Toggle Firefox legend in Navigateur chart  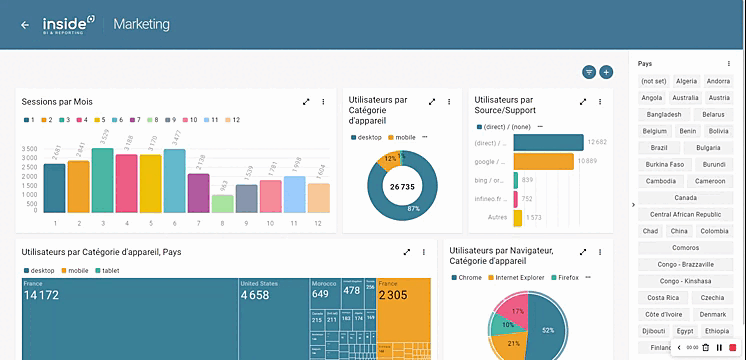click(565, 277)
